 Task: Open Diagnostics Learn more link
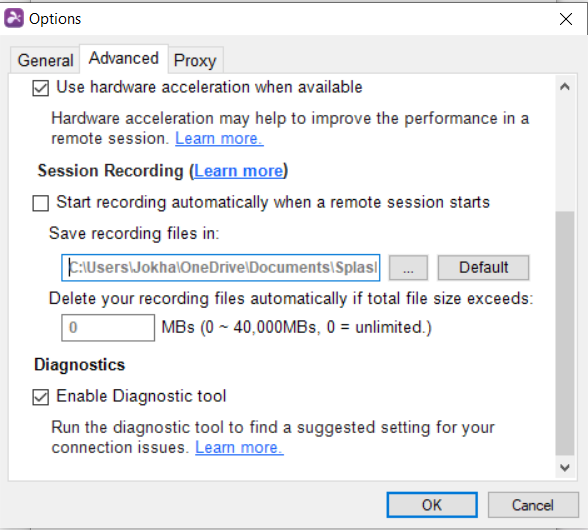pyautogui.click(x=239, y=447)
